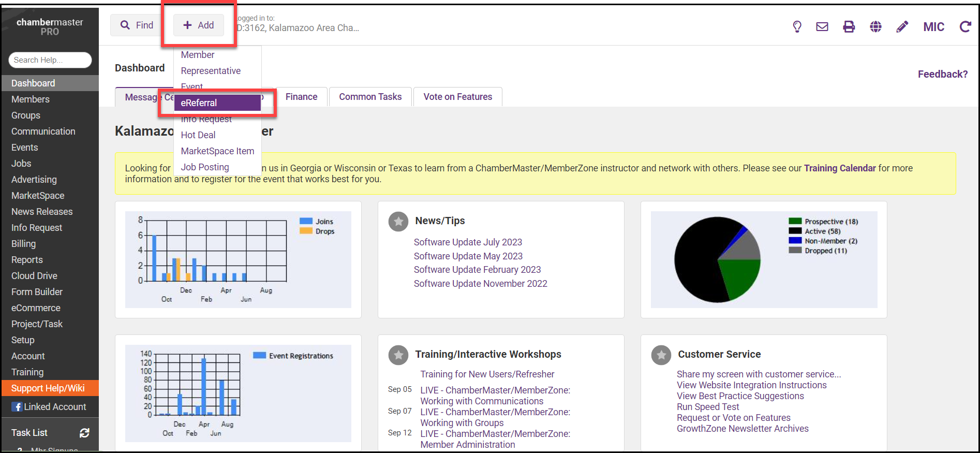Open the globe website icon
Viewport: 980px width, 453px height.
875,27
